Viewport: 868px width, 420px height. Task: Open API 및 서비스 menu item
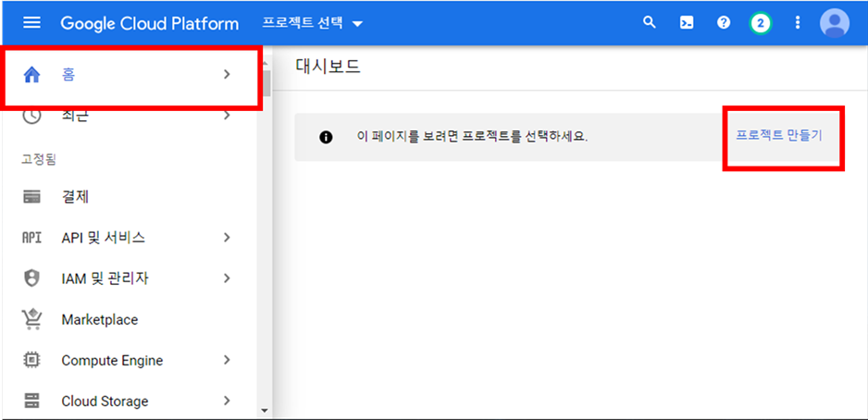click(x=129, y=238)
